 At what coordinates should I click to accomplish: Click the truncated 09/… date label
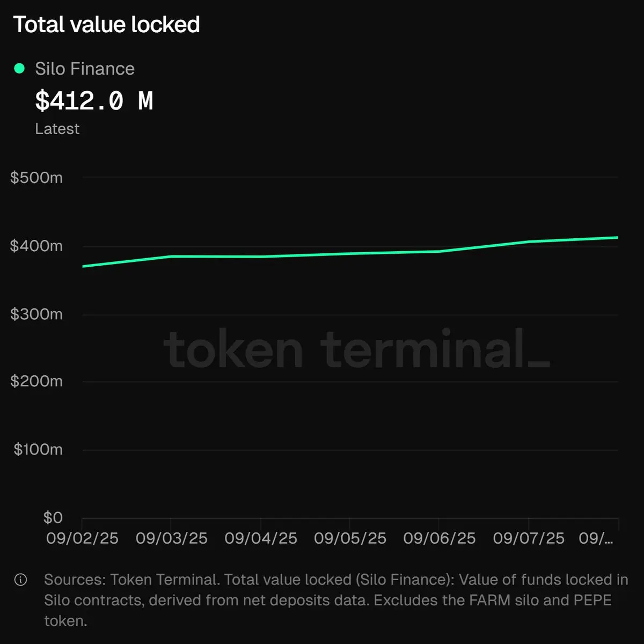click(596, 538)
